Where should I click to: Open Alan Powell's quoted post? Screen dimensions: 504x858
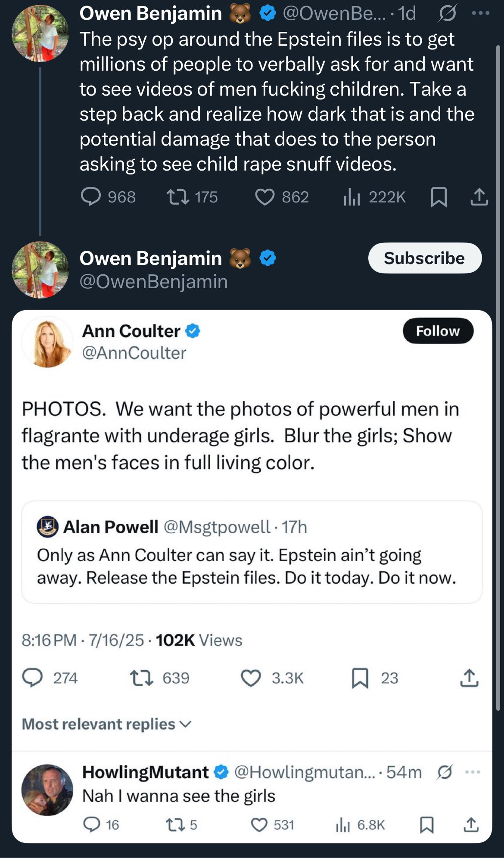[x=252, y=552]
